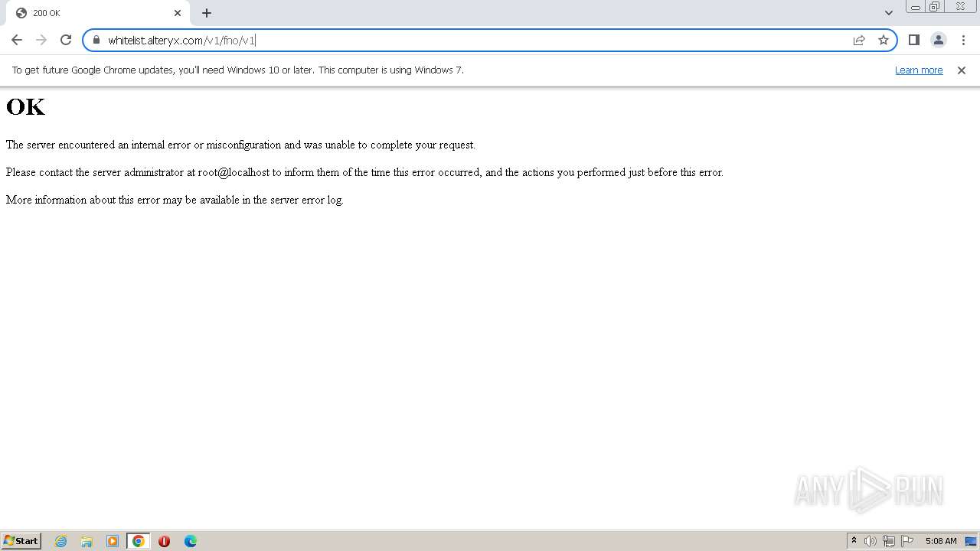Open Windows Media Player from taskbar
This screenshot has height=551, width=980.
tap(113, 541)
